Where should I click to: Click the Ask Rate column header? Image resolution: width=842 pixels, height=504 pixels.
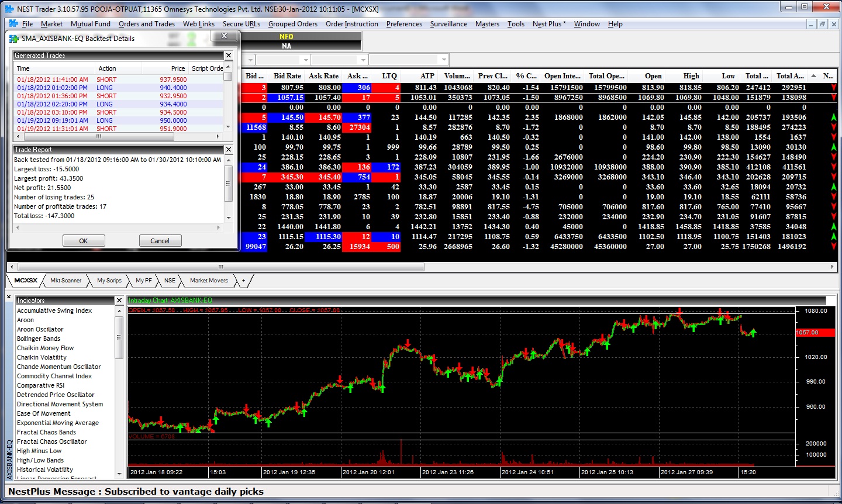pyautogui.click(x=323, y=76)
